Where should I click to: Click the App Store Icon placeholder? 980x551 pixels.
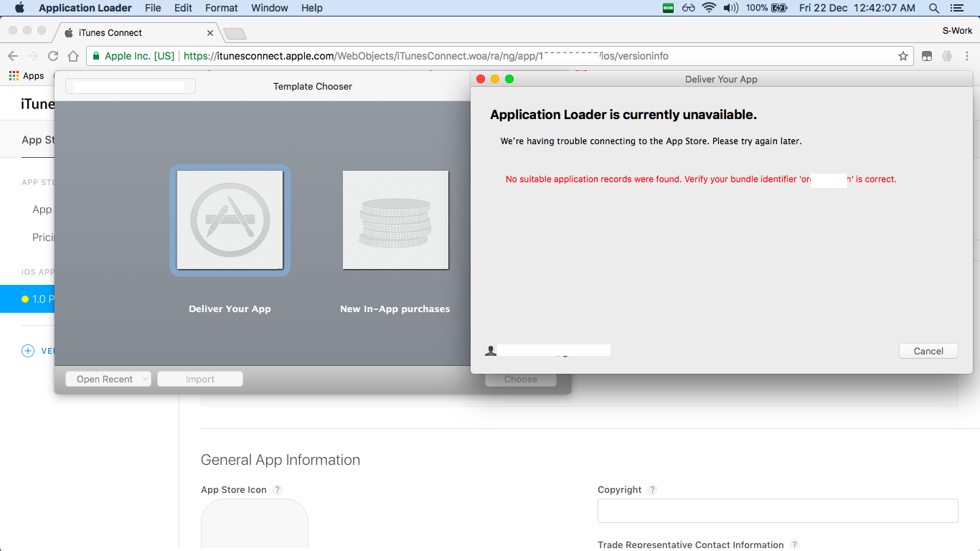pos(255,524)
